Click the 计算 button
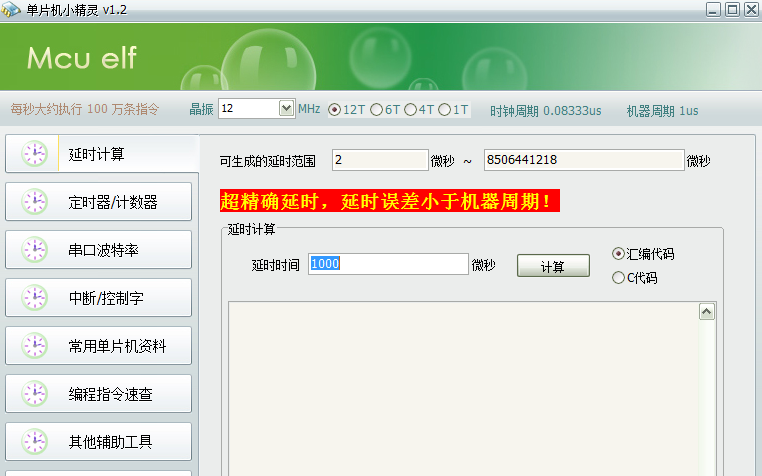 (x=553, y=265)
